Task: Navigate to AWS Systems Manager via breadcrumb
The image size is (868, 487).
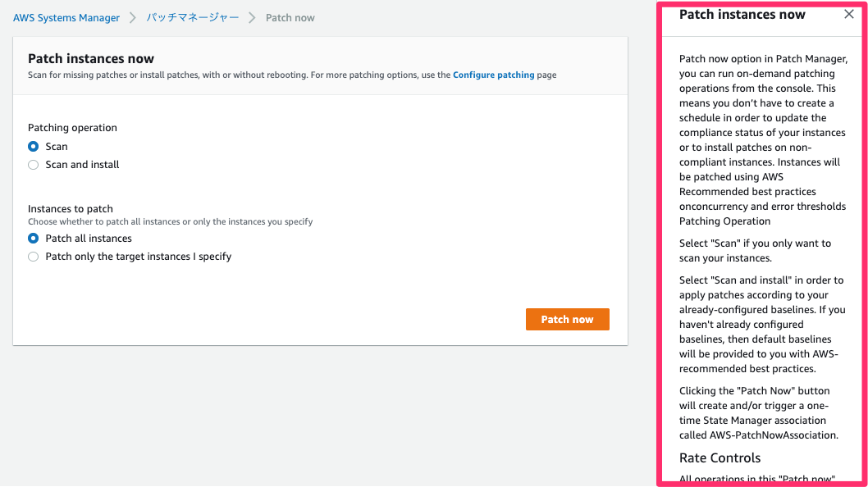Action: [x=66, y=16]
